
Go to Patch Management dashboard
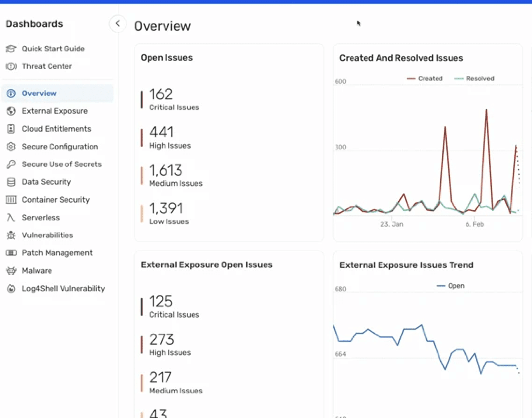(x=57, y=253)
